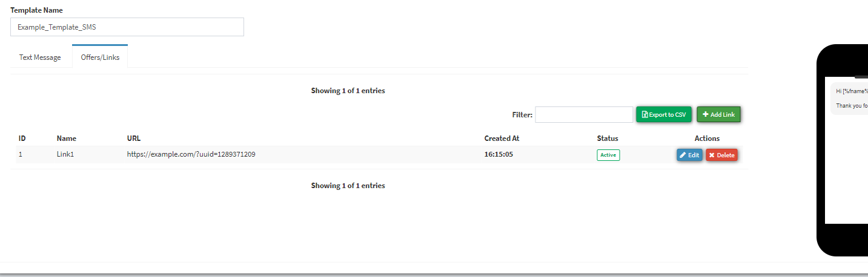Click the 16:15:05 created time cell
This screenshot has width=868, height=277.
499,154
